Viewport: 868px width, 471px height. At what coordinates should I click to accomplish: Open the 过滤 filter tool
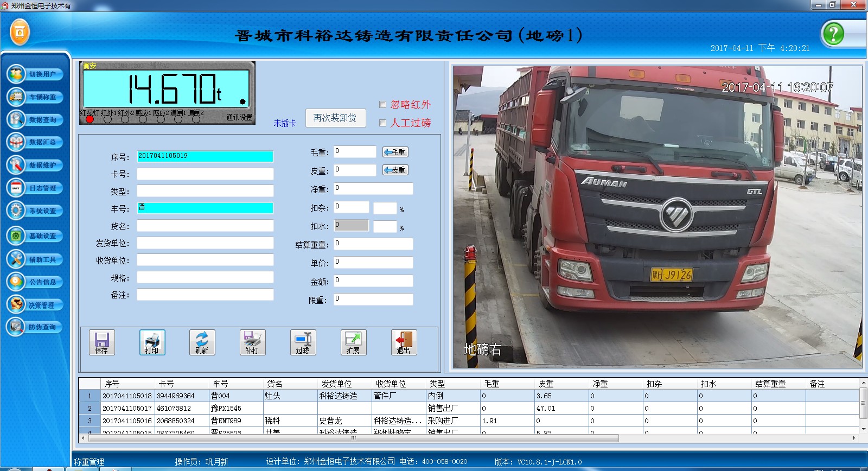[x=303, y=342]
